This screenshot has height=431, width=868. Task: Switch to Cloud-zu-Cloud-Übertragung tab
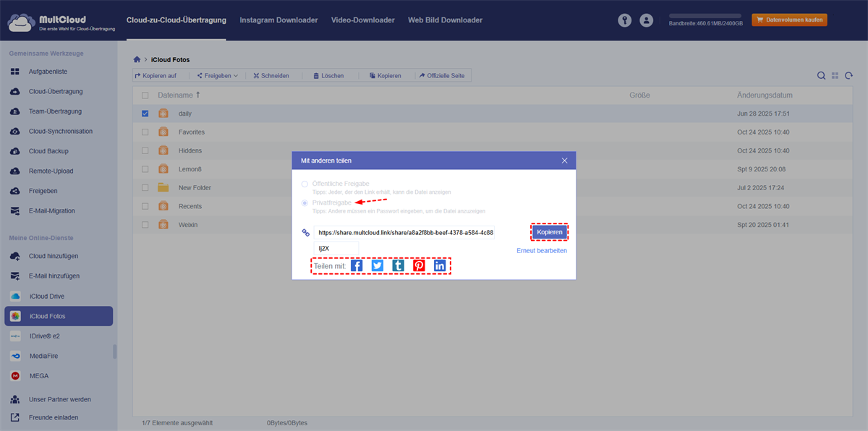tap(176, 20)
